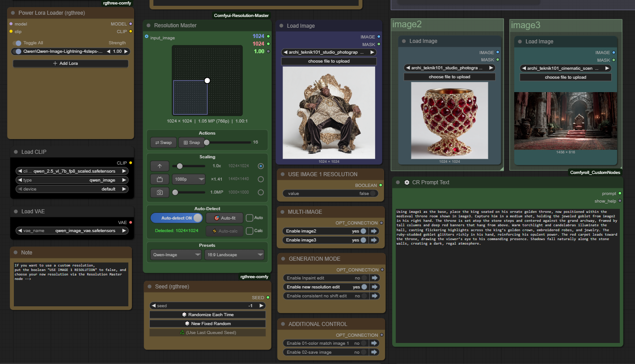Toggle the Enable image3 switch
Image resolution: width=635 pixels, height=364 pixels.
point(363,240)
